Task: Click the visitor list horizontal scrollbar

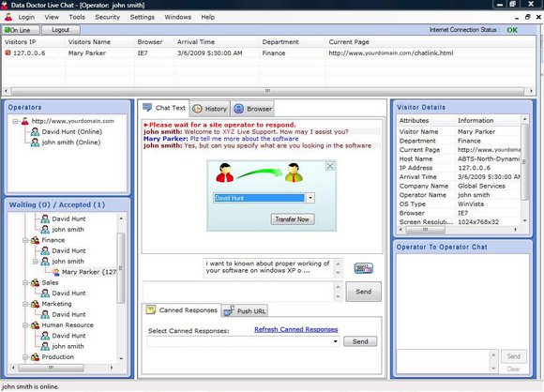Action: [267, 91]
